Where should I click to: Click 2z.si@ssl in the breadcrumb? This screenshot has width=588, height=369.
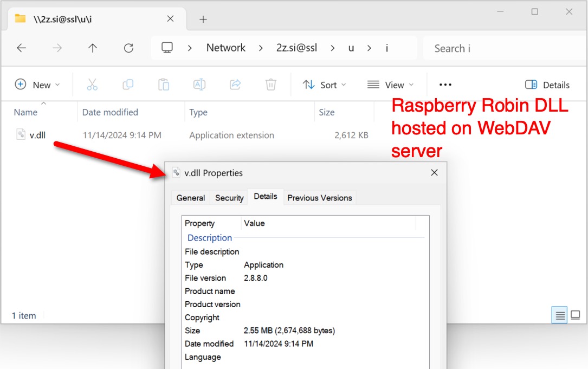(x=296, y=48)
